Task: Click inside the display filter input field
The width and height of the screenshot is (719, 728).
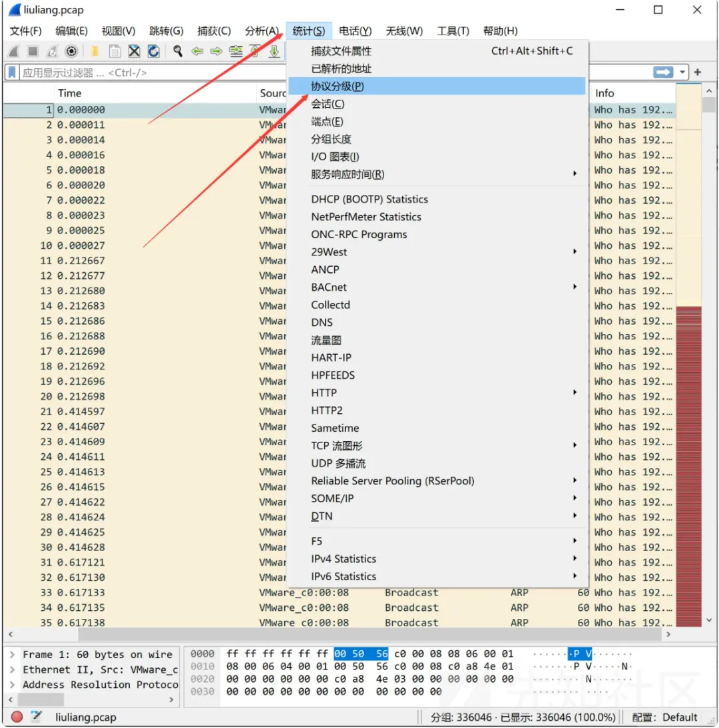Action: [x=152, y=73]
